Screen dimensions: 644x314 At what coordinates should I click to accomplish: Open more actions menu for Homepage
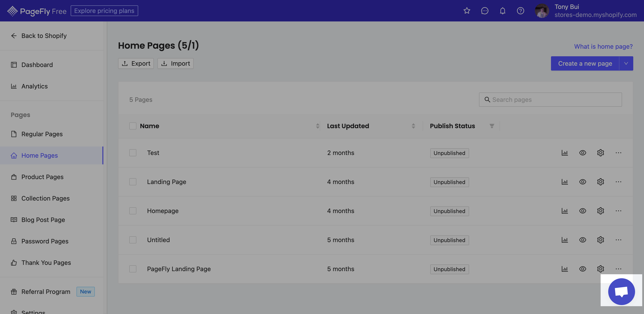(619, 211)
